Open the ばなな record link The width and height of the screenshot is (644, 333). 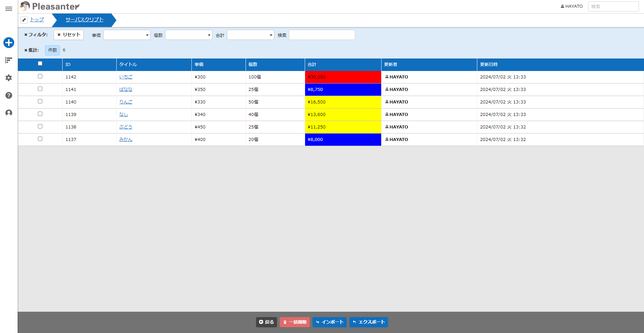pos(126,90)
